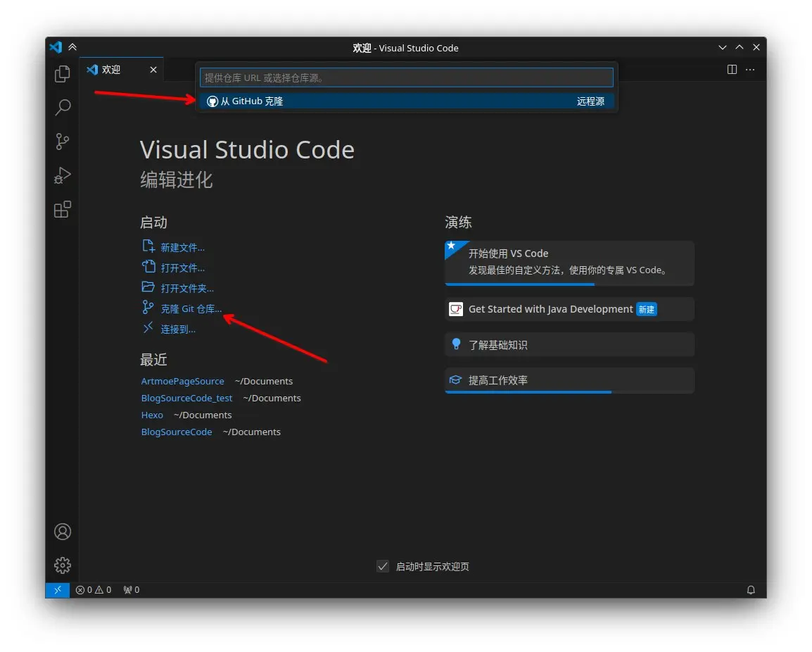Split the editor to the right
Viewport: 812px width, 652px height.
point(732,70)
